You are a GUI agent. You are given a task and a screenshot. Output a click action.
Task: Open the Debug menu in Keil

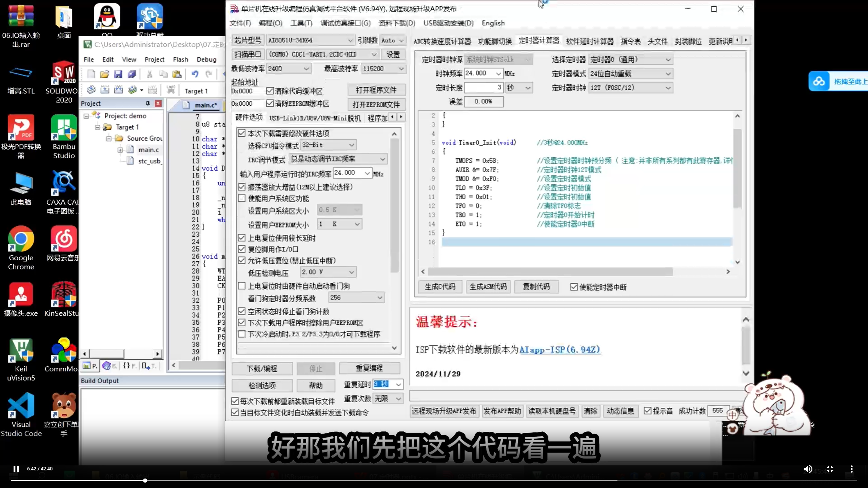point(206,59)
